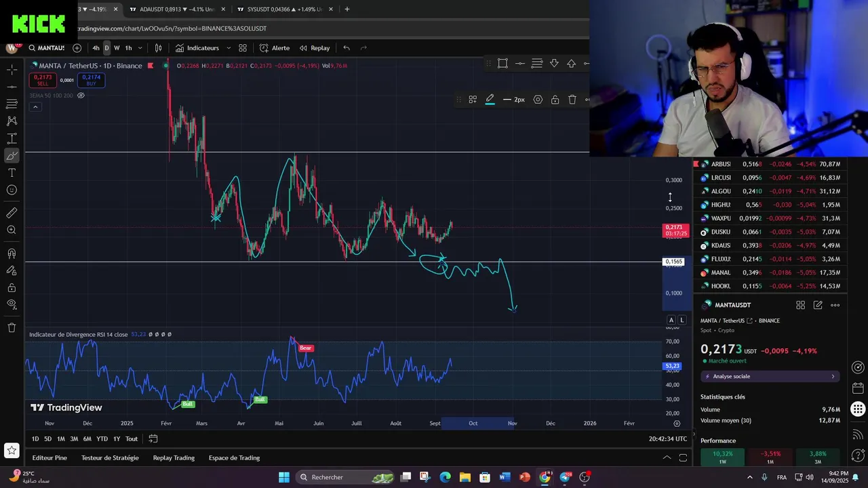Select the ruler measure tool
Screen dimensions: 868x488
coord(12,213)
